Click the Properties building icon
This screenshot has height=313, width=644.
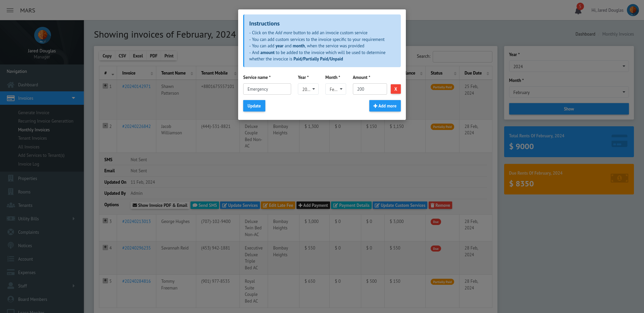pos(11,178)
